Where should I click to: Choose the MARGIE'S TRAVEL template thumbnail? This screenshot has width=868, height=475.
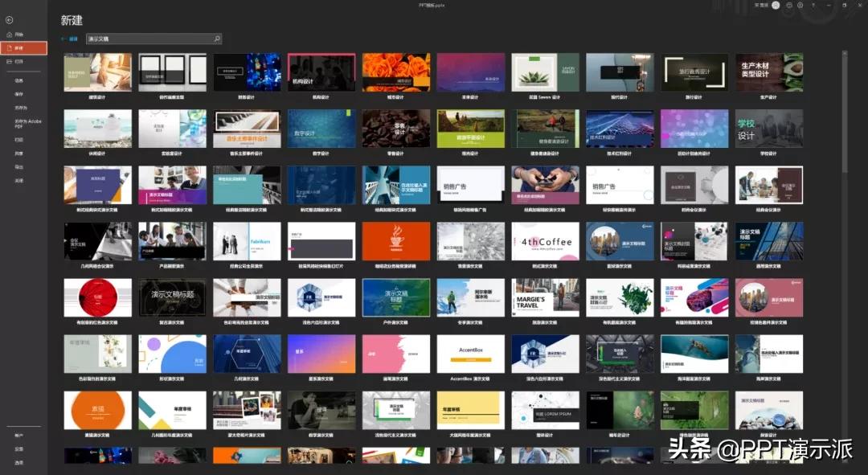[x=546, y=297]
